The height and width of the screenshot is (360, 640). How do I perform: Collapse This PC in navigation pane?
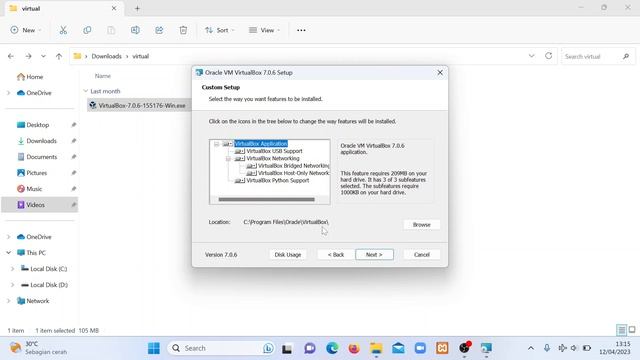pos(9,253)
